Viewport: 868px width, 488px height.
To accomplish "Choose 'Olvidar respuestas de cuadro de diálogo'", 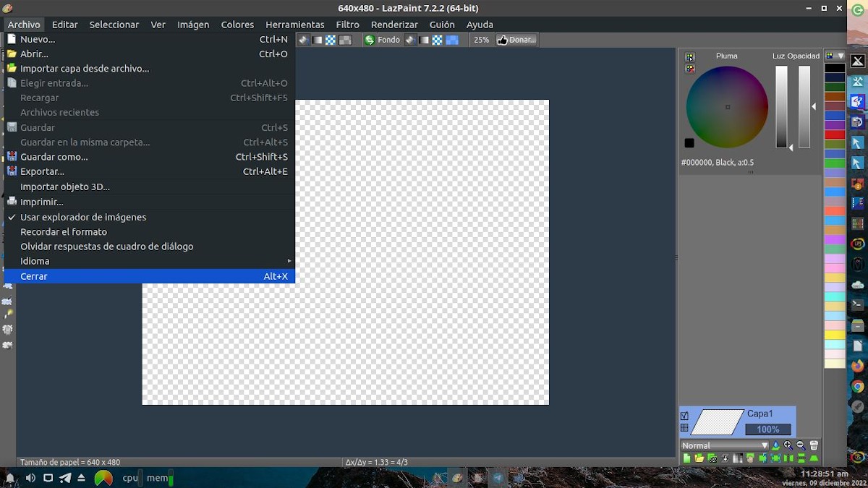I will pyautogui.click(x=149, y=247).
